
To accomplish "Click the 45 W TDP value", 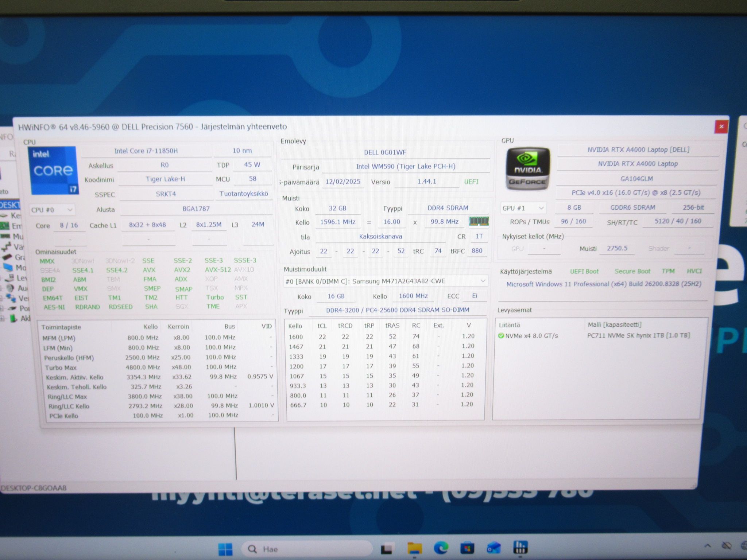I will pos(252,165).
